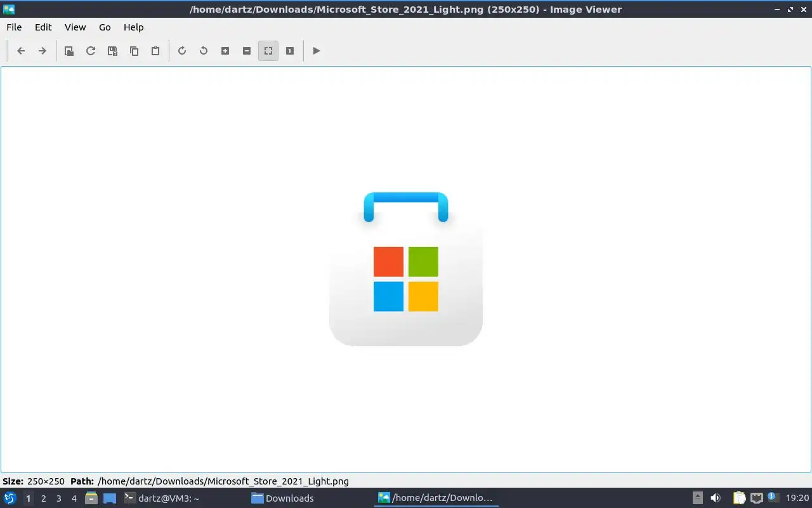The width and height of the screenshot is (812, 508).
Task: Open the File menu
Action: [14, 27]
